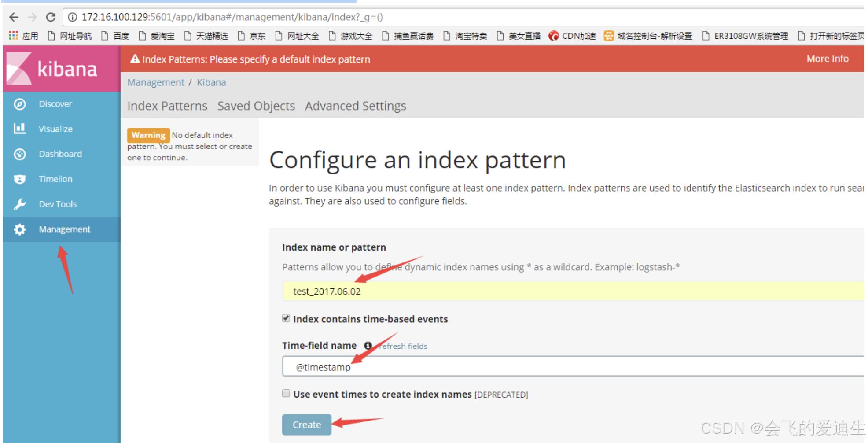
Task: Open the 爱淘宝 bookmark
Action: pos(157,36)
